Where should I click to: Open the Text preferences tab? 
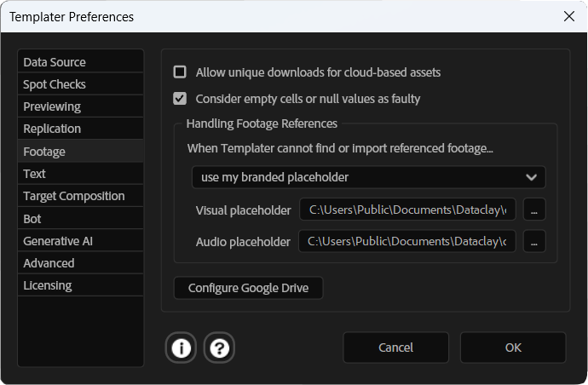81,174
